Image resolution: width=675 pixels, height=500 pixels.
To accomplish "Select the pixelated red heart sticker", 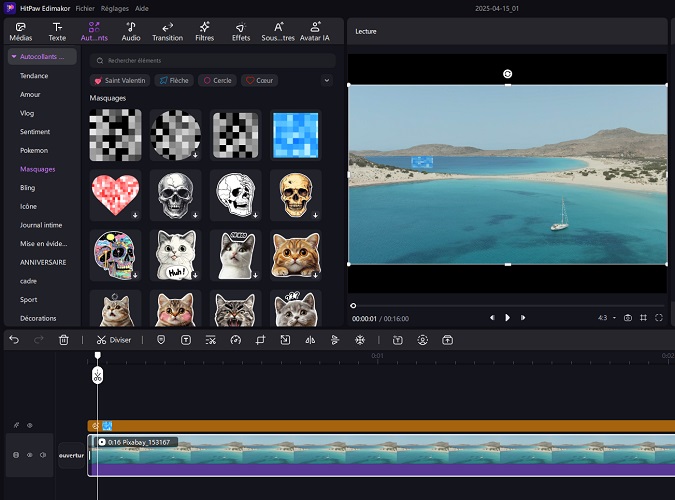I will (x=115, y=195).
